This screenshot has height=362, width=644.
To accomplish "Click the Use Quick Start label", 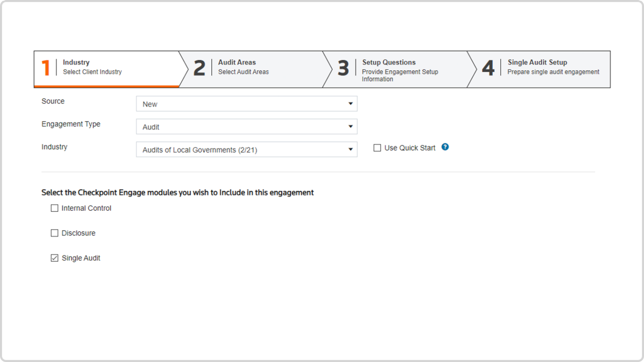I will 410,148.
